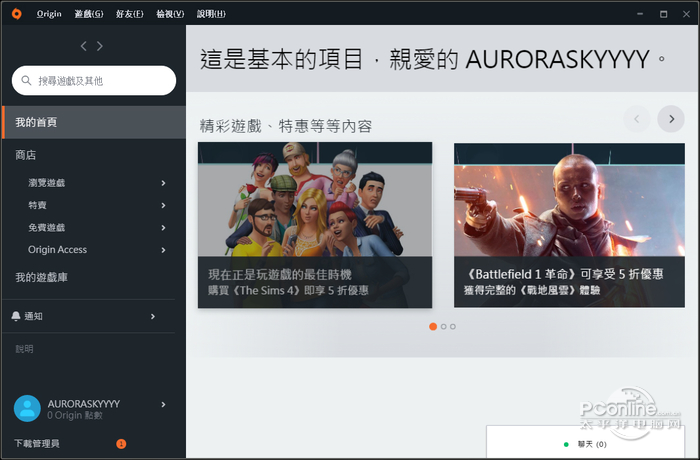The width and height of the screenshot is (700, 460).
Task: Open 通知 in the sidebar
Action: (x=33, y=316)
